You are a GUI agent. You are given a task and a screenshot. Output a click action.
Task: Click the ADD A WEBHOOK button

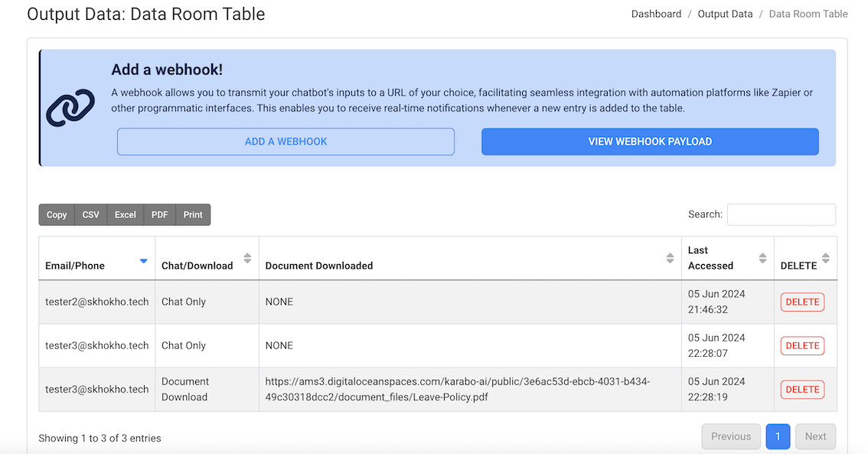tap(286, 142)
